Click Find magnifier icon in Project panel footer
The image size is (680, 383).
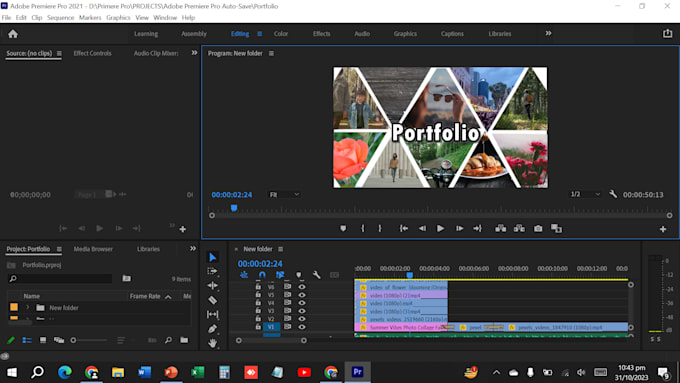[x=168, y=340]
